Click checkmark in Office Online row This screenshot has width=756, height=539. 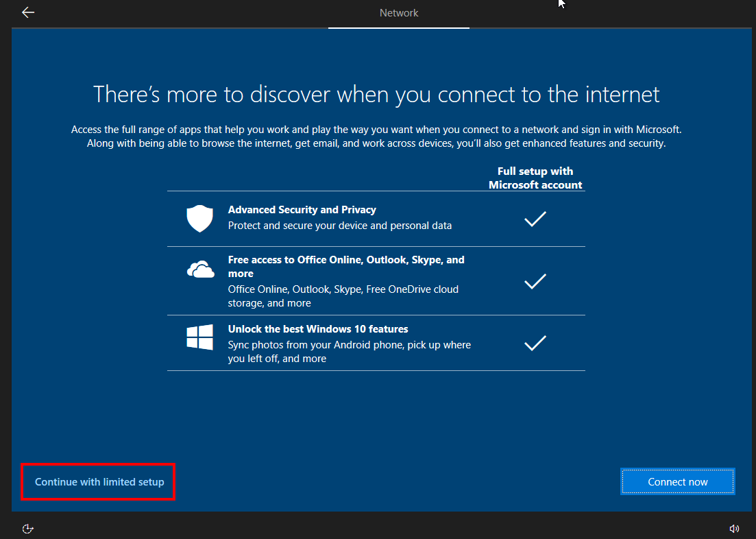coord(535,281)
